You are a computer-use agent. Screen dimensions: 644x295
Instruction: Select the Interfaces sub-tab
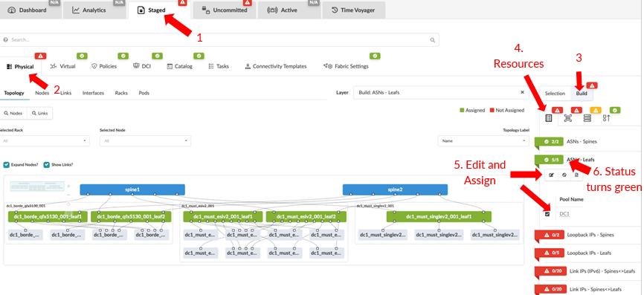pos(93,93)
